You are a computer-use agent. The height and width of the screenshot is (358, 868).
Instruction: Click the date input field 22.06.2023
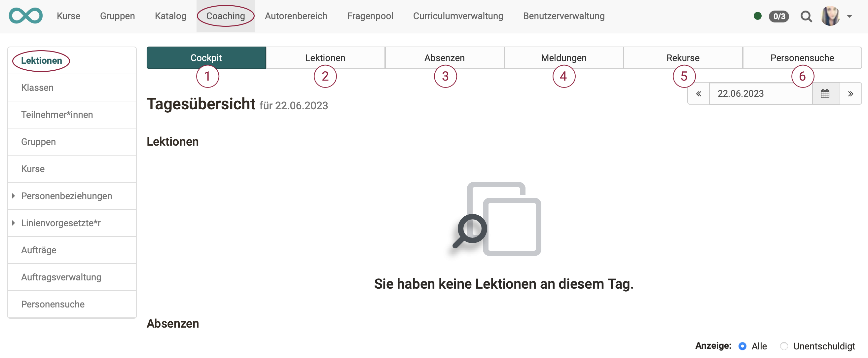point(761,93)
